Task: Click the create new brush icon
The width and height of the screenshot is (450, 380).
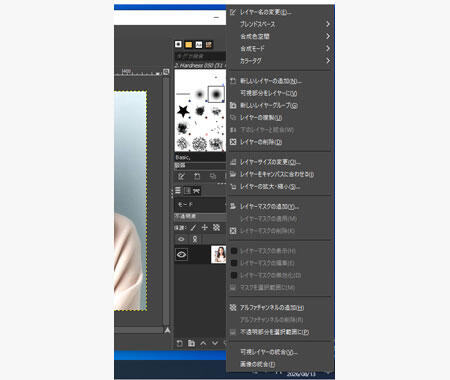Action: [197, 176]
